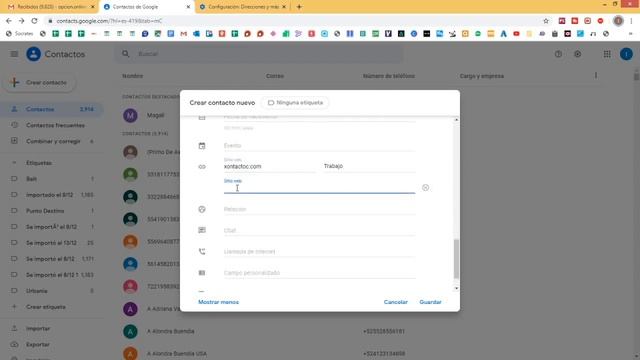This screenshot has width=640, height=360.
Task: Go back in browser history
Action: click(x=9, y=21)
